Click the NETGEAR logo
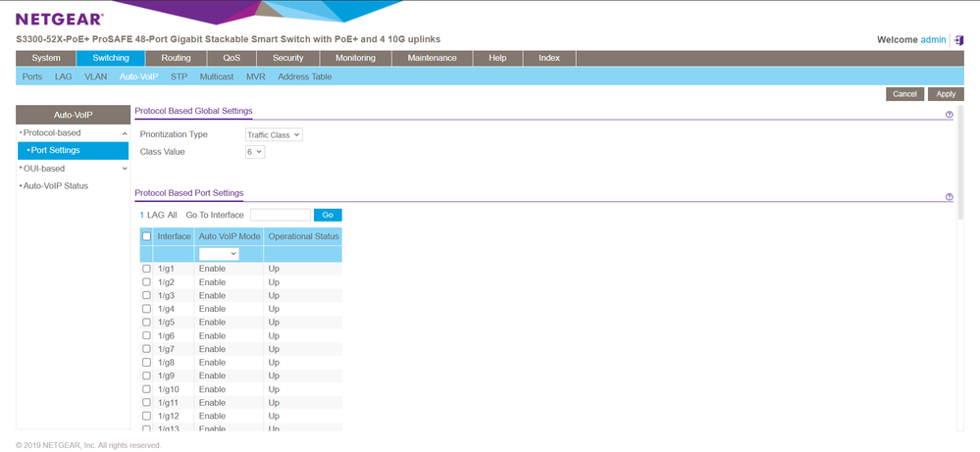The height and width of the screenshot is (452, 980). (60, 20)
